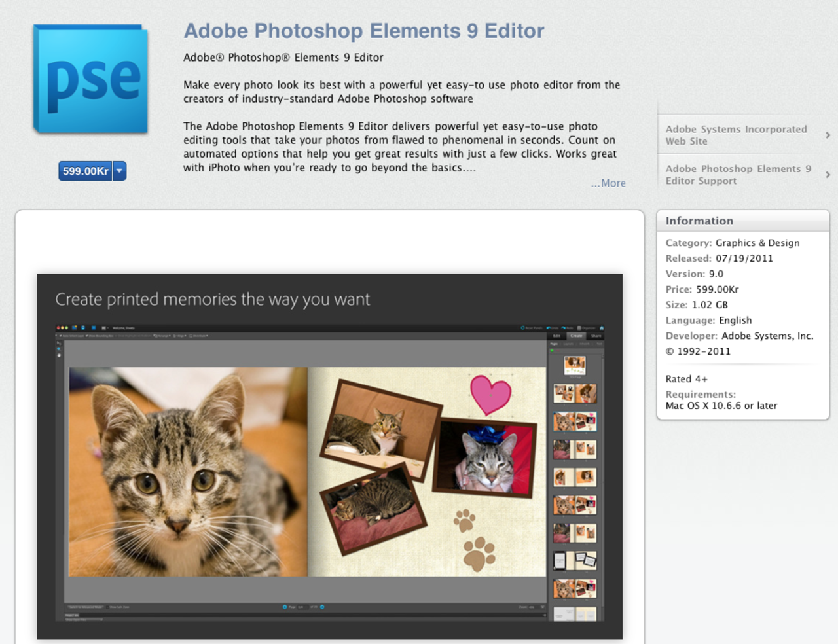Open Adobe Photoshop Elements 9 Editor Support
838x644 pixels.
[x=738, y=174]
